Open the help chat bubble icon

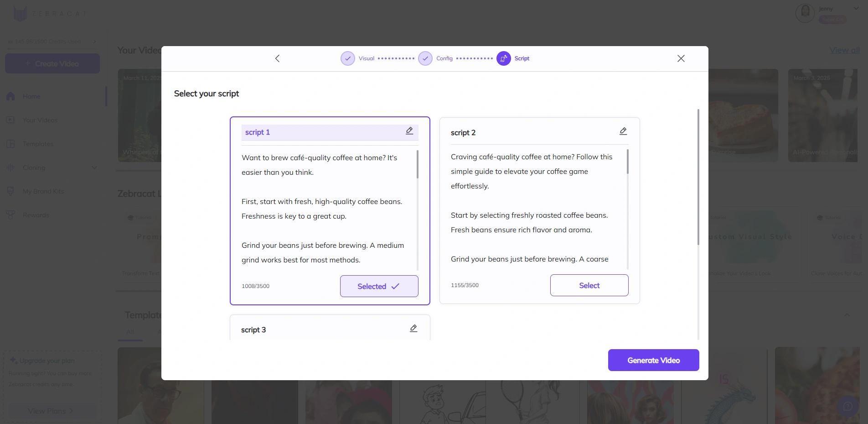click(848, 406)
